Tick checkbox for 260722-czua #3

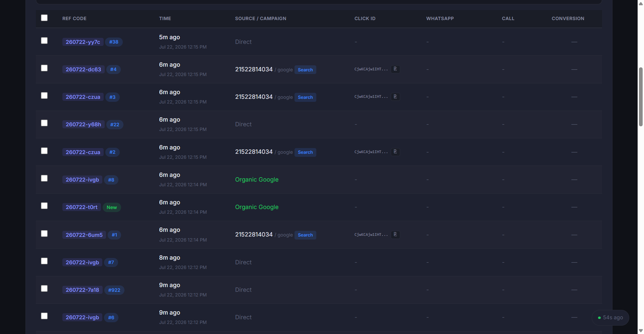[x=44, y=95]
